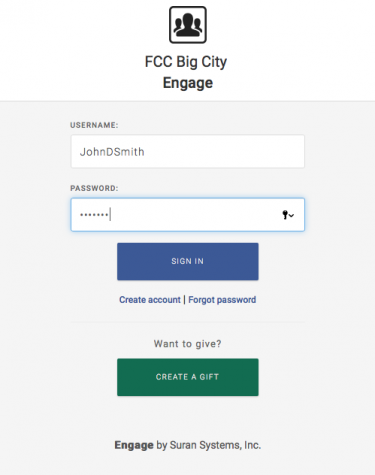Click the Engage heading under the title

pos(188,83)
